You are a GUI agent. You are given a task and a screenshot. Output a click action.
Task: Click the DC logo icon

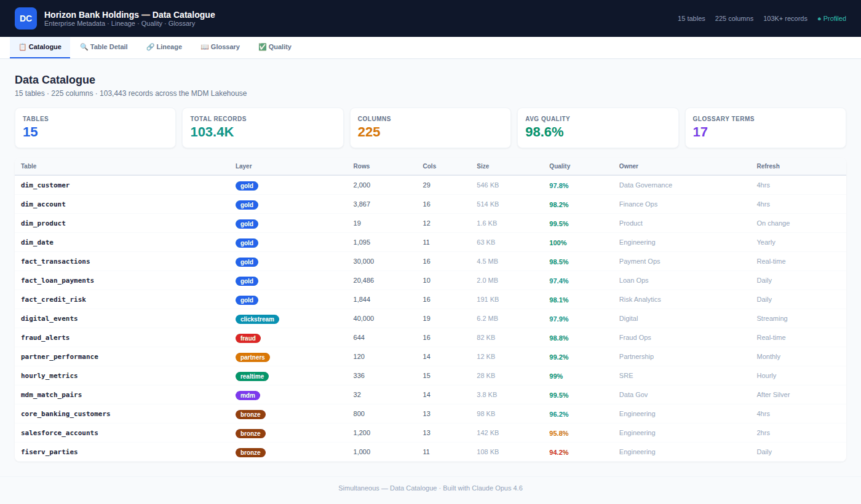click(26, 18)
